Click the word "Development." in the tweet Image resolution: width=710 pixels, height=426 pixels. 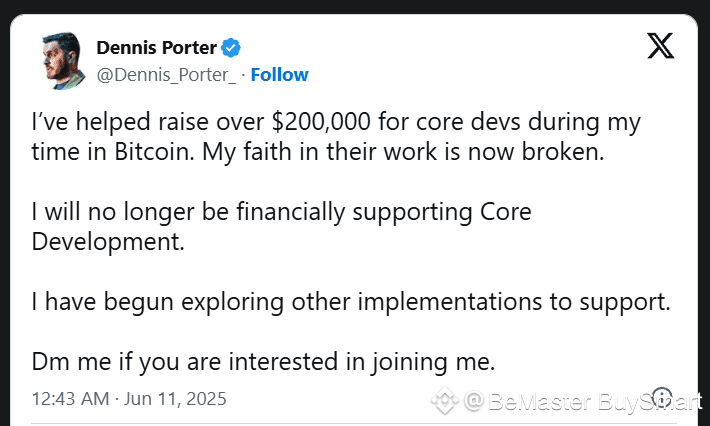click(109, 243)
